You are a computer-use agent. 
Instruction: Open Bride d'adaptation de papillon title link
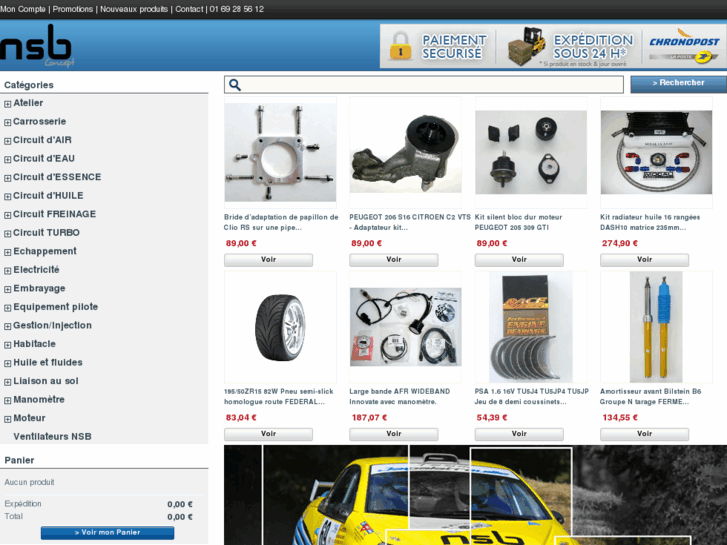[281, 222]
